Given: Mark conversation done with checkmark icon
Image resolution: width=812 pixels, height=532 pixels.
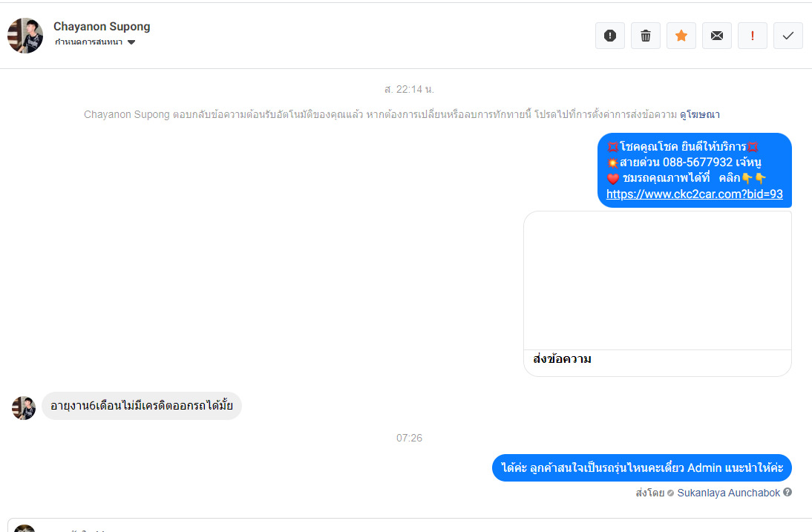Looking at the screenshot, I should coord(788,36).
